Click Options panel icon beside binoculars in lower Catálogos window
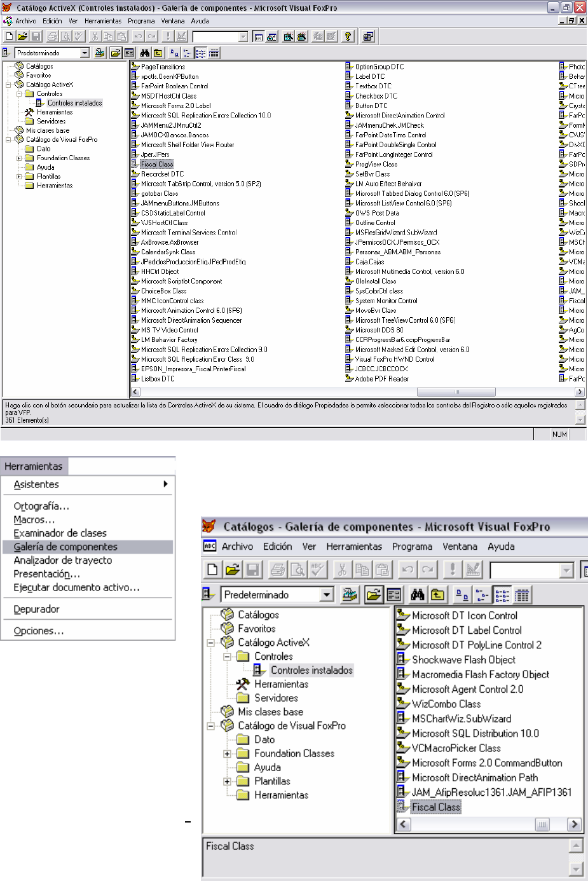Viewport: 588px width, 881px height. click(393, 595)
